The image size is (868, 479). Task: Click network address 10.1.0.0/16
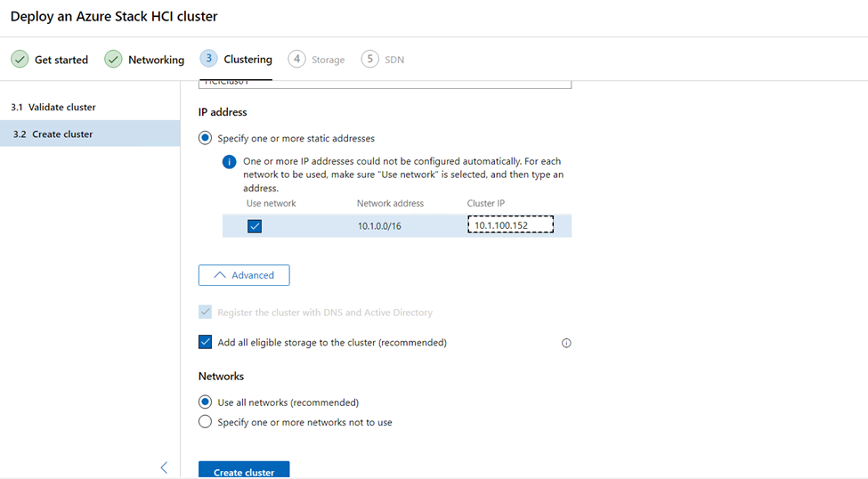click(379, 226)
